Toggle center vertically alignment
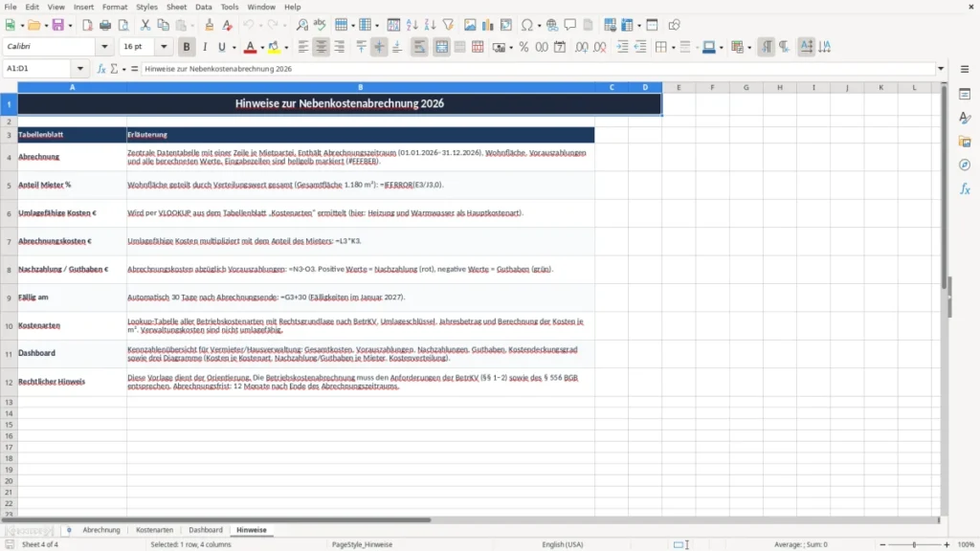The image size is (980, 551). point(379,47)
